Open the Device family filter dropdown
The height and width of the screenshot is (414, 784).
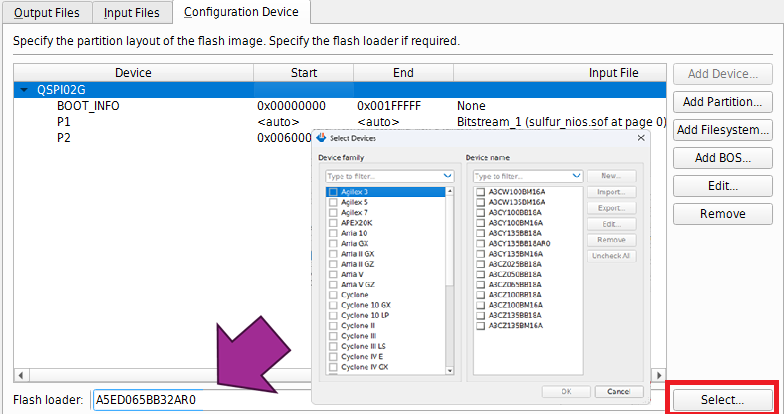[x=447, y=176]
